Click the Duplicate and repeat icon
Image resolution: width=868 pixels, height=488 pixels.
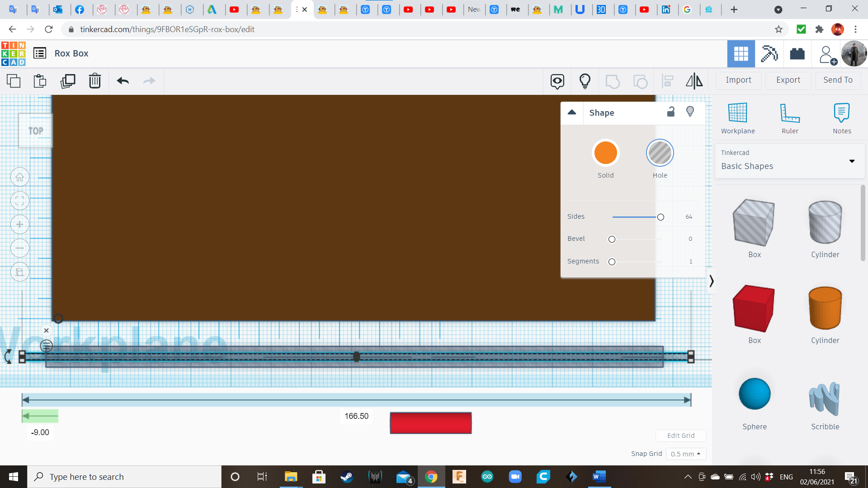click(68, 81)
